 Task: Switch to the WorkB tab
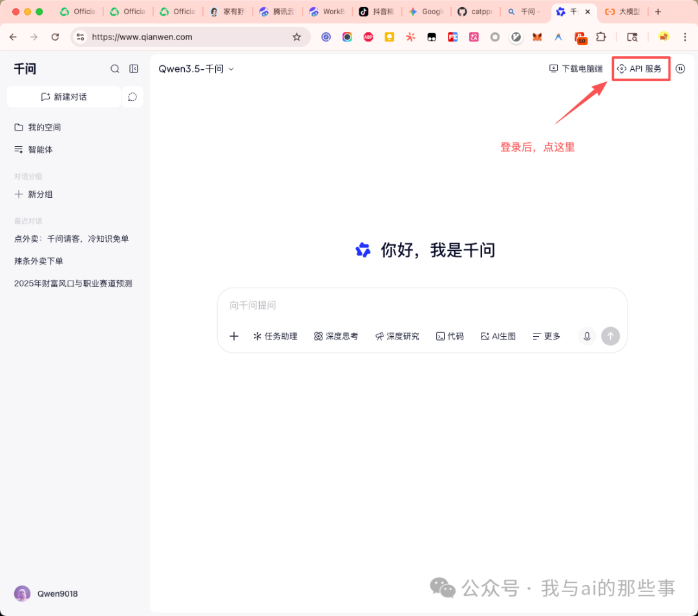tap(327, 12)
